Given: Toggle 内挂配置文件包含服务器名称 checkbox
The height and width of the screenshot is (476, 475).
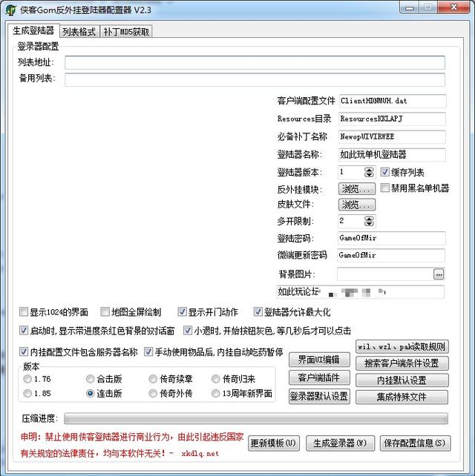Looking at the screenshot, I should tap(24, 351).
